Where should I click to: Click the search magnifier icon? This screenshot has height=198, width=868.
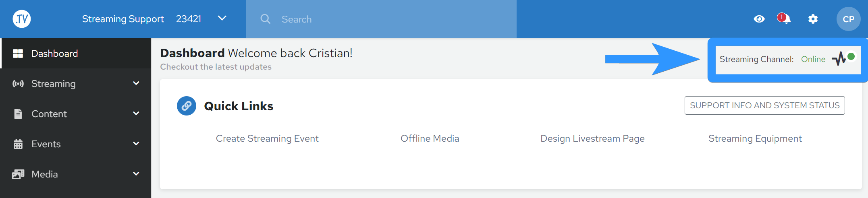tap(265, 19)
